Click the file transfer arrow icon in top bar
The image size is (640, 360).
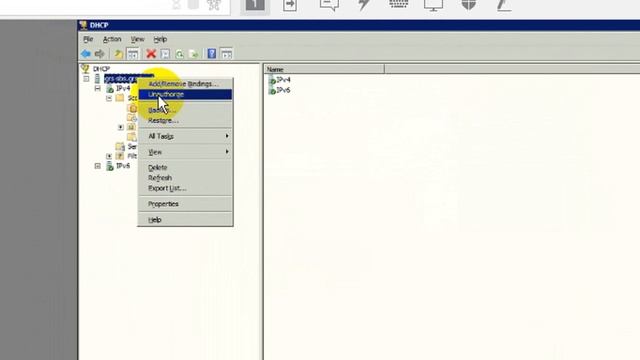(290, 5)
